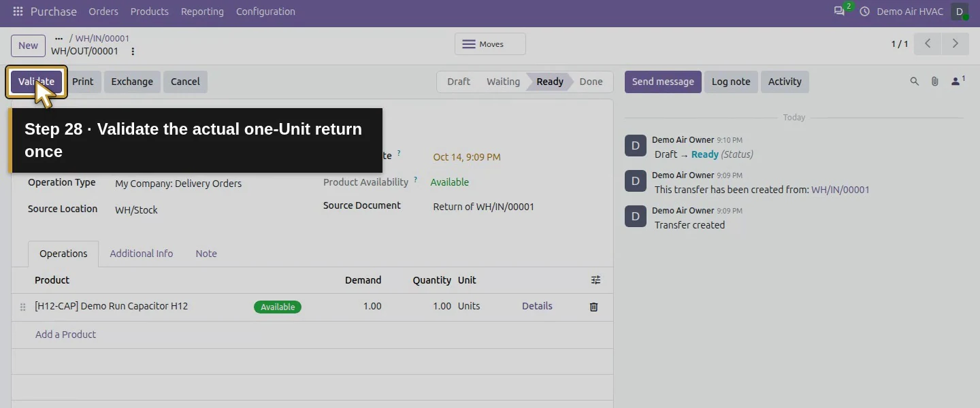The height and width of the screenshot is (408, 980).
Task: Open the messages conversations icon
Action: click(839, 12)
